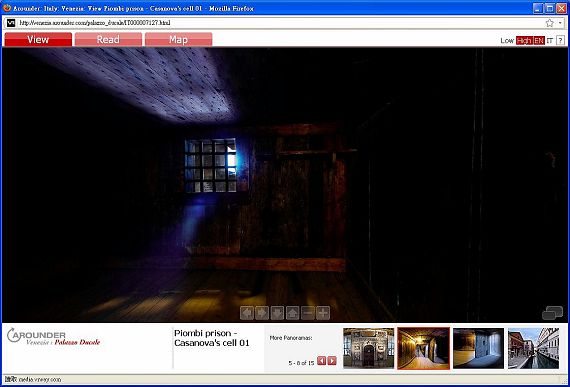Set language to IT
The width and height of the screenshot is (570, 387).
550,41
